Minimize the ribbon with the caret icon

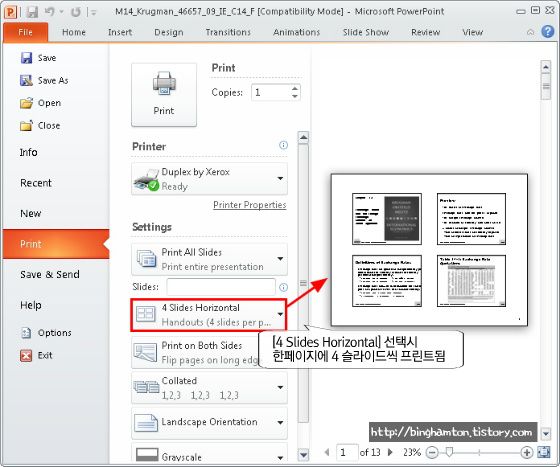pyautogui.click(x=531, y=32)
